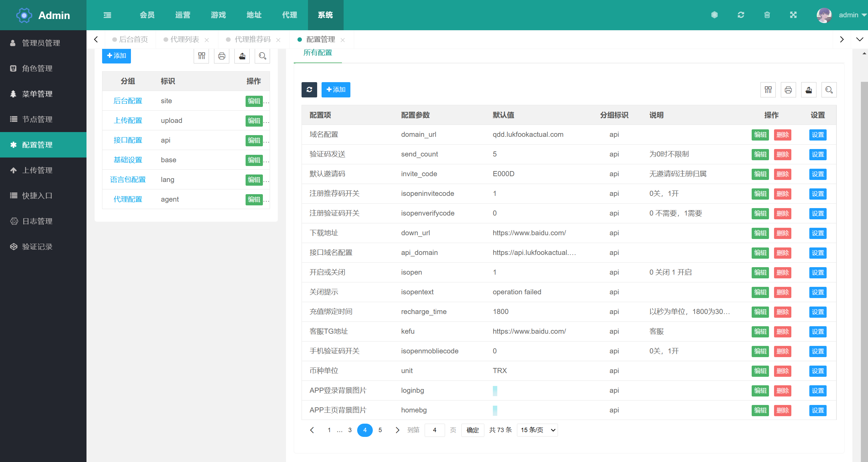Switch to the 代理列表 tab
Viewport: 868px width, 462px height.
coord(185,39)
